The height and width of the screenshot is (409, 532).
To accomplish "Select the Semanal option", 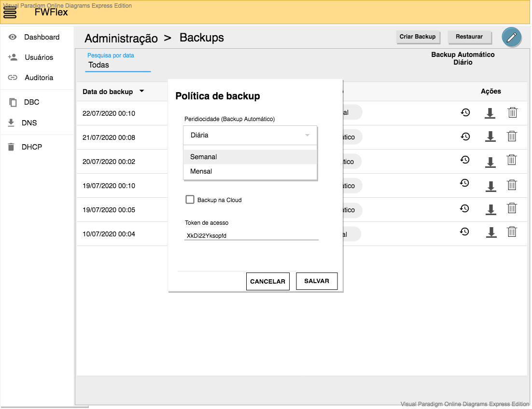I will (250, 157).
